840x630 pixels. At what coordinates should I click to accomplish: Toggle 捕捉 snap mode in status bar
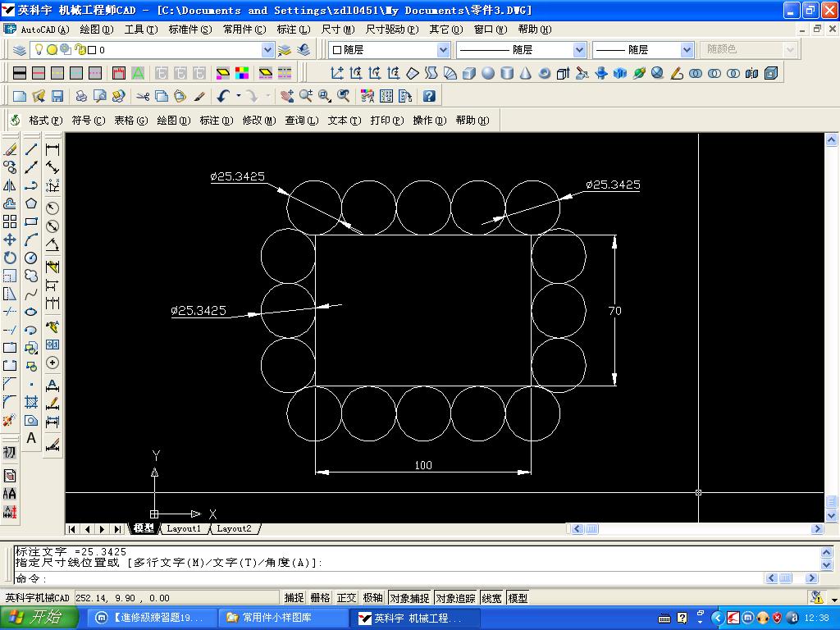click(294, 598)
